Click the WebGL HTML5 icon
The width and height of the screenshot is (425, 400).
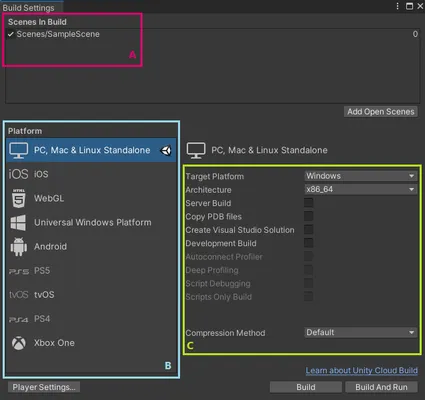pos(19,198)
